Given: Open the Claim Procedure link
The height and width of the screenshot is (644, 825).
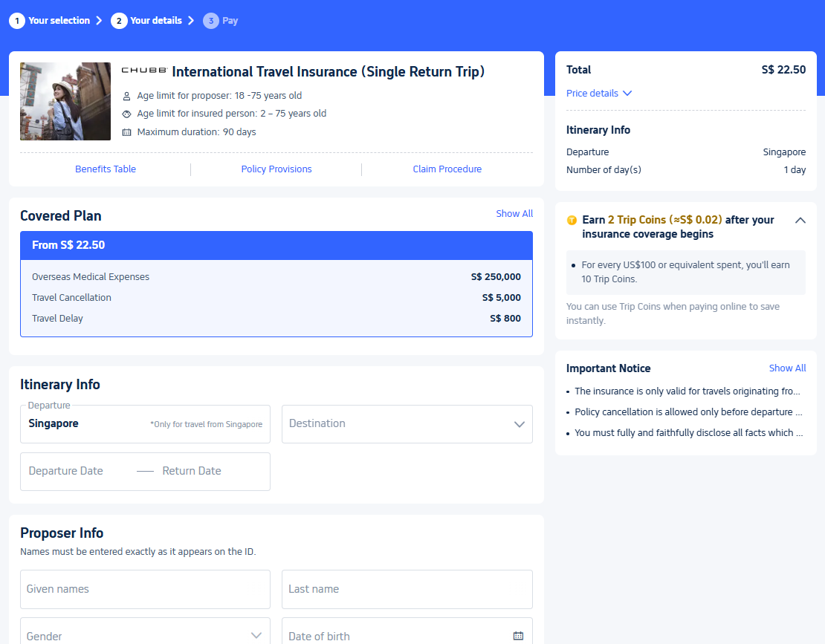Looking at the screenshot, I should click(x=447, y=169).
